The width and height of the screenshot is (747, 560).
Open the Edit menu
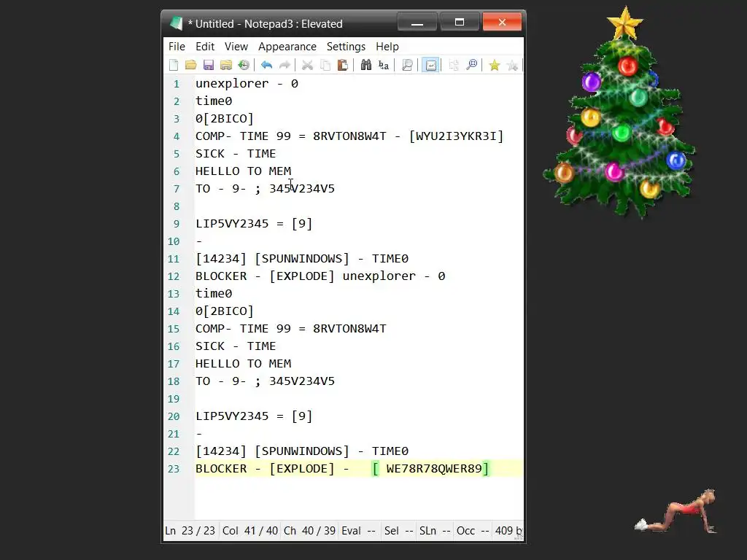click(205, 47)
